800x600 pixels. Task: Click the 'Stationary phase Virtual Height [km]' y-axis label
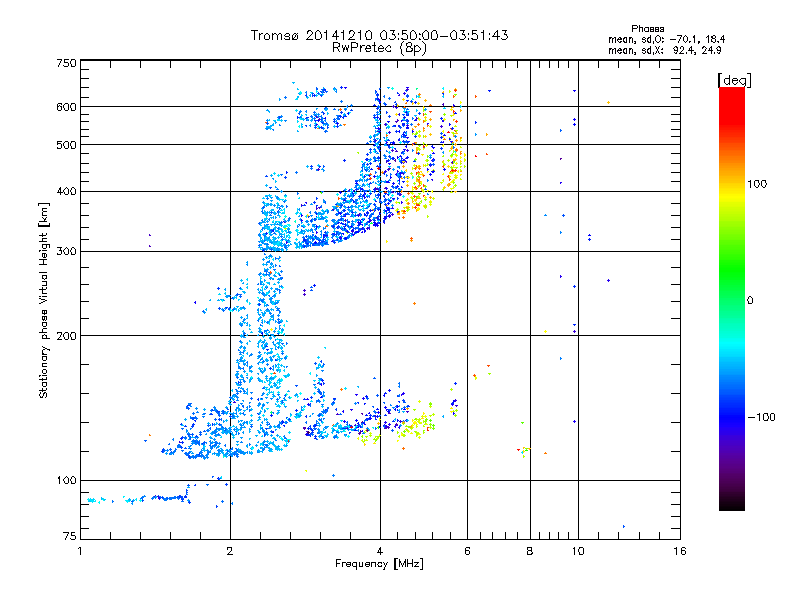[44, 301]
